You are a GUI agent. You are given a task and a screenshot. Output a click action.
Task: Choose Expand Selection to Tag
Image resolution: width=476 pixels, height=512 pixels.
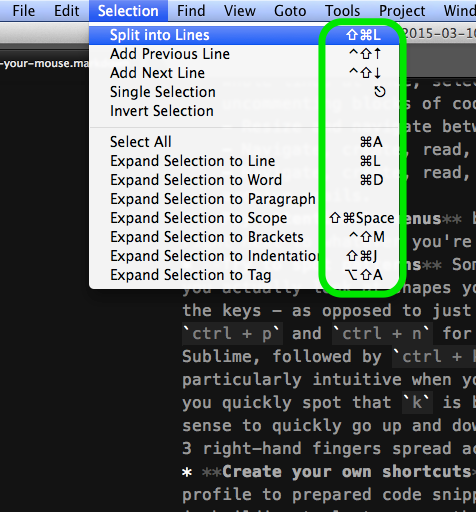point(244,275)
